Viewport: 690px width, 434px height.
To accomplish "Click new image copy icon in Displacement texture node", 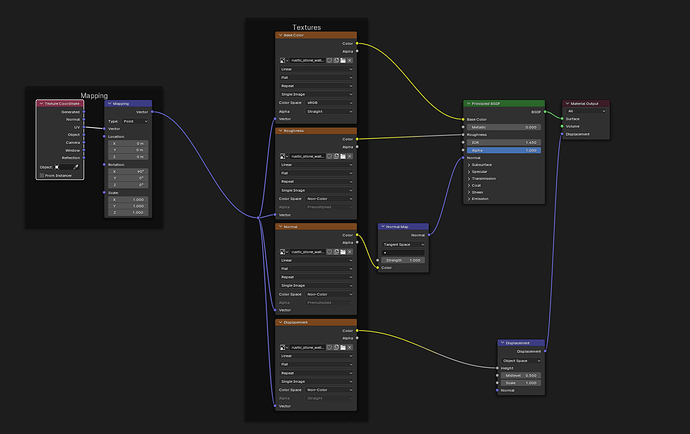I will 336,347.
